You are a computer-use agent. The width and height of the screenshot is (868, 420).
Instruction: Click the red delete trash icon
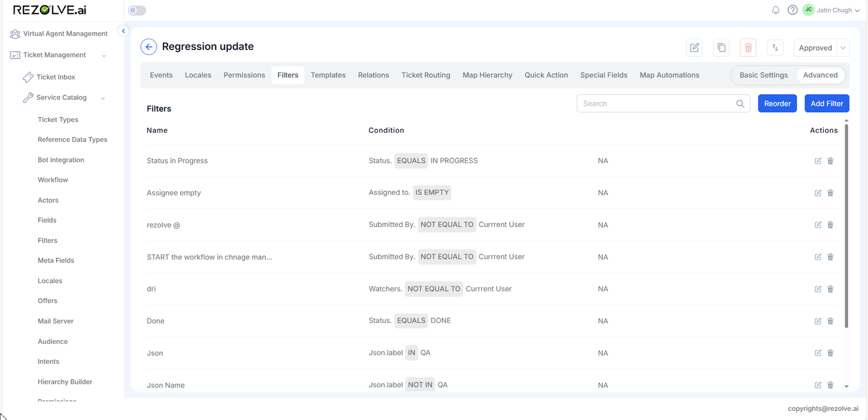[747, 47]
